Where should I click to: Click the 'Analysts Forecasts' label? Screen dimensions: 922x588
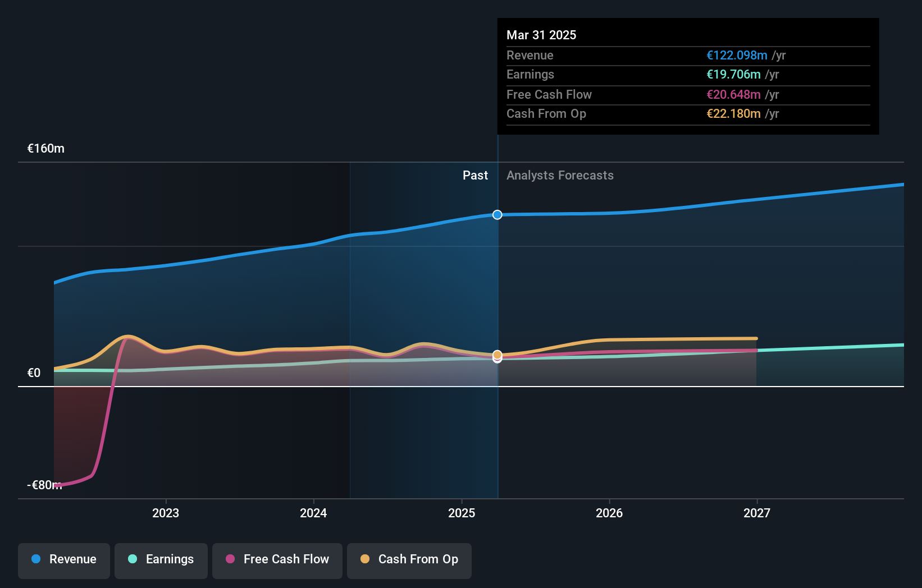point(560,176)
